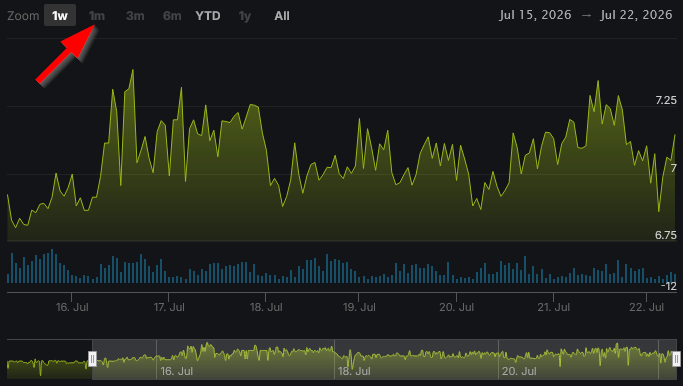
Task: Select the YTD zoom range
Action: 208,16
